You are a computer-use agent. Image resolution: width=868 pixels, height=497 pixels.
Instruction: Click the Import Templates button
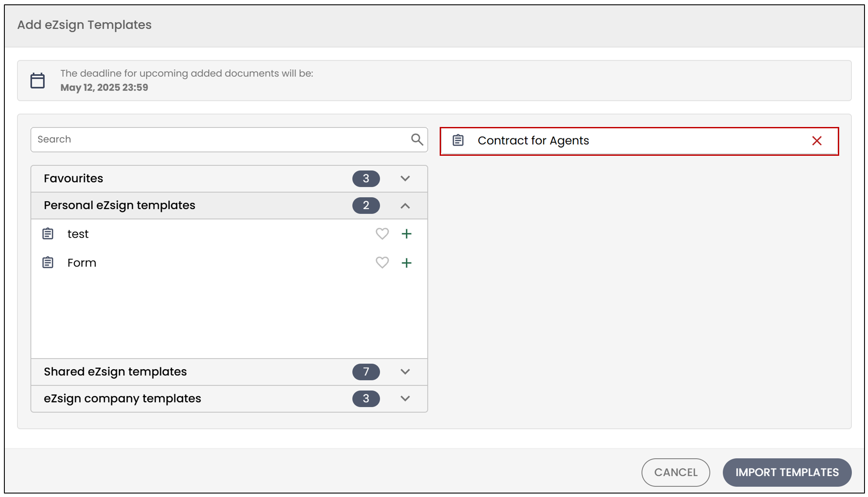click(787, 472)
